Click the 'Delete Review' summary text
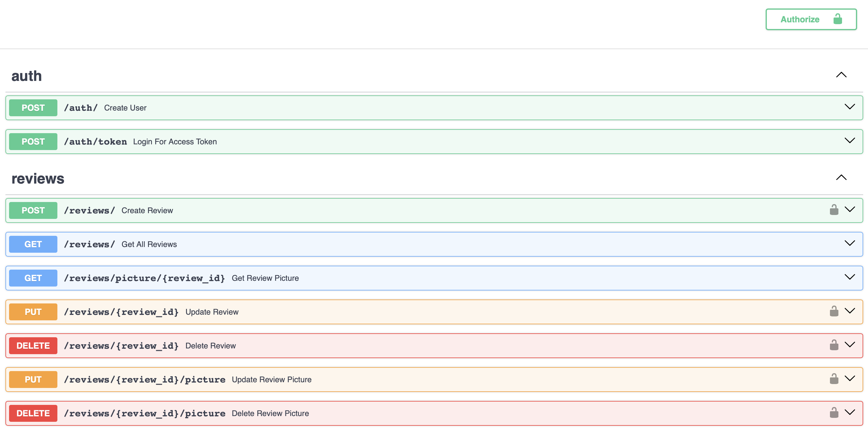Screen dimensions: 868x439 (211, 346)
